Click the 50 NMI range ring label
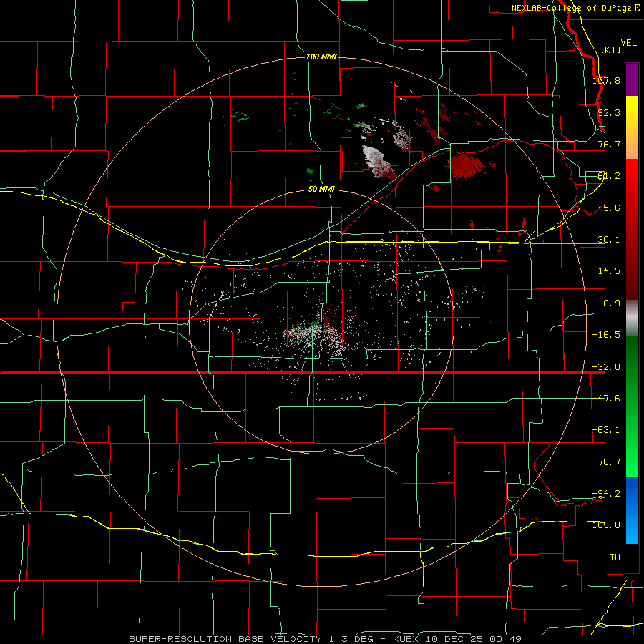 (x=321, y=190)
